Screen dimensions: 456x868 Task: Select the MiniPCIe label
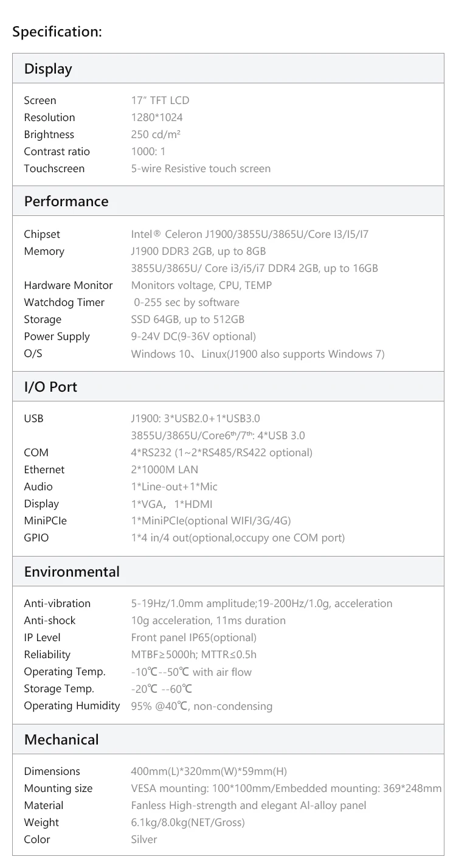pyautogui.click(x=46, y=521)
